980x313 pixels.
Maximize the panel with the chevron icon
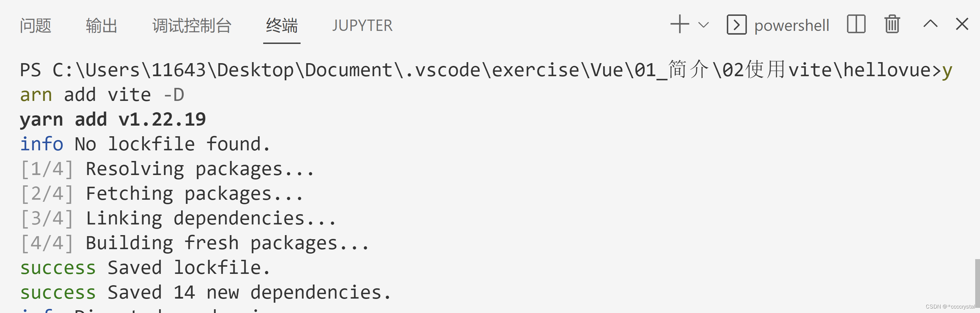point(930,24)
